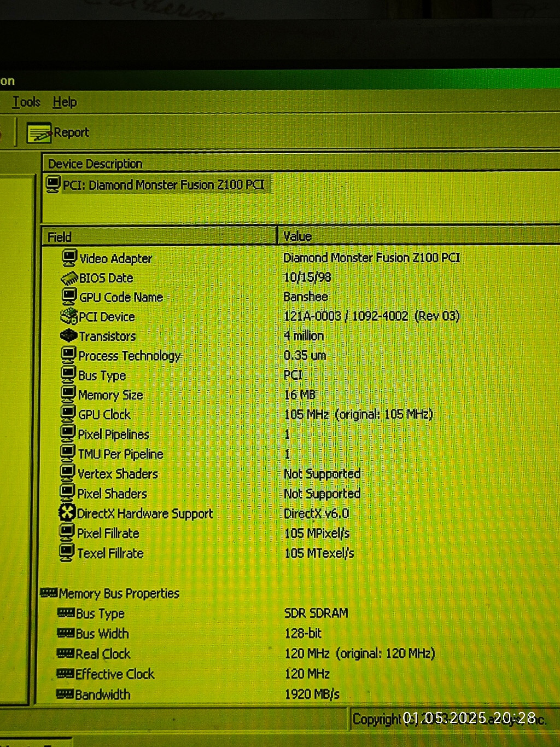This screenshot has width=560, height=747.
Task: Select the Bandwidth field label
Action: point(103,695)
